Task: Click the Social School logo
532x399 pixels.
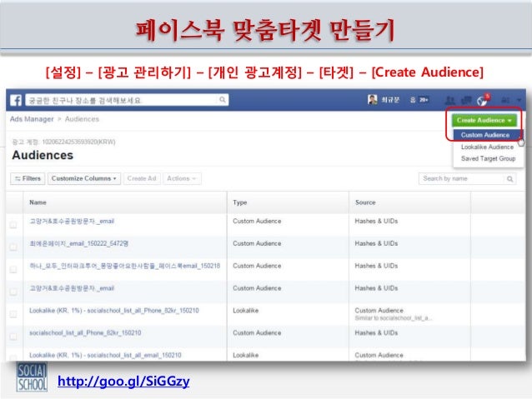Action: tap(32, 377)
